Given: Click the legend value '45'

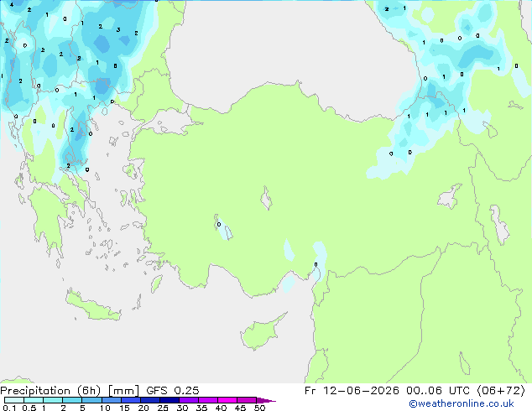Looking at the screenshot, I should (240, 408).
